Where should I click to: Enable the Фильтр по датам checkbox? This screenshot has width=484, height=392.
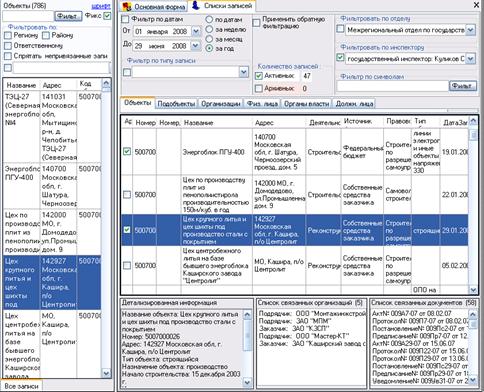tap(125, 19)
